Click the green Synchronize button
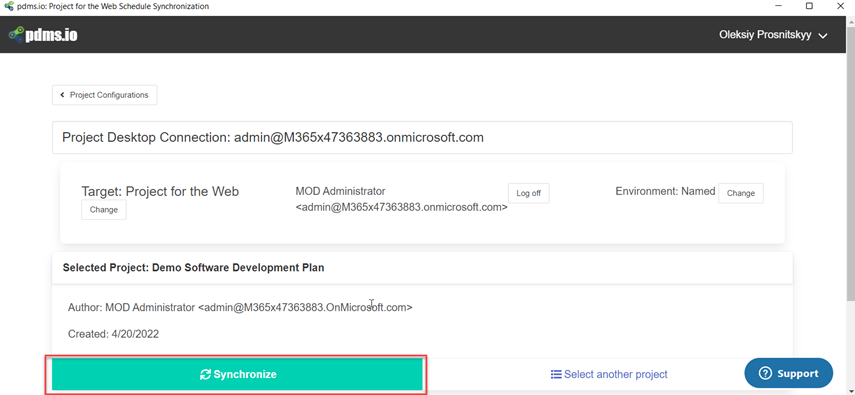Screen dimensions: 855x395 pyautogui.click(x=238, y=374)
